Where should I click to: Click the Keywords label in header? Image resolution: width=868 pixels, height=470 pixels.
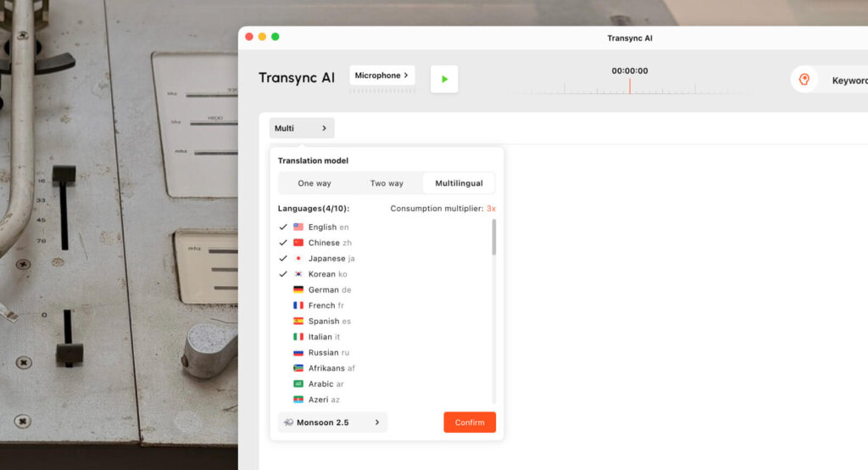tap(849, 81)
